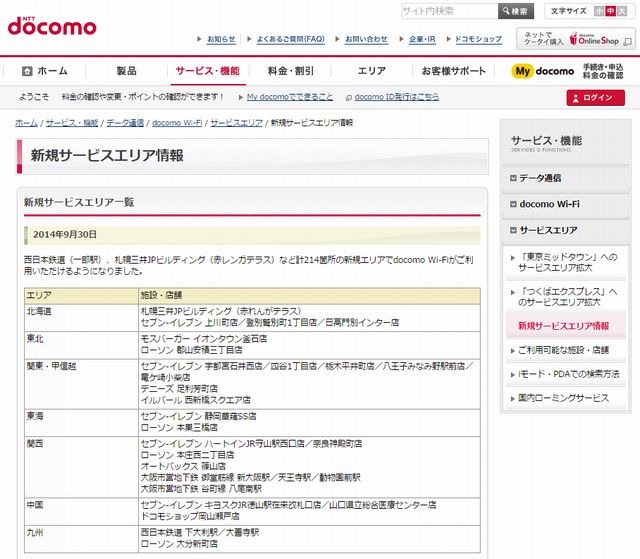640x559 pixels.
Task: Click the サービス・機能 sidebar heading
Action: click(547, 141)
